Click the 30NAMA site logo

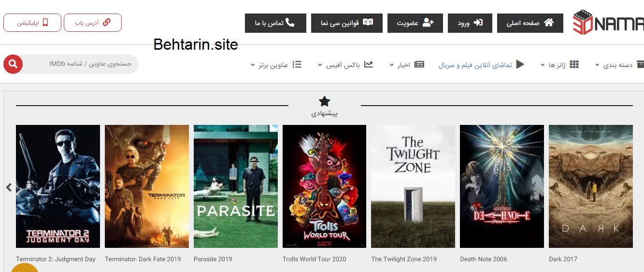point(608,23)
